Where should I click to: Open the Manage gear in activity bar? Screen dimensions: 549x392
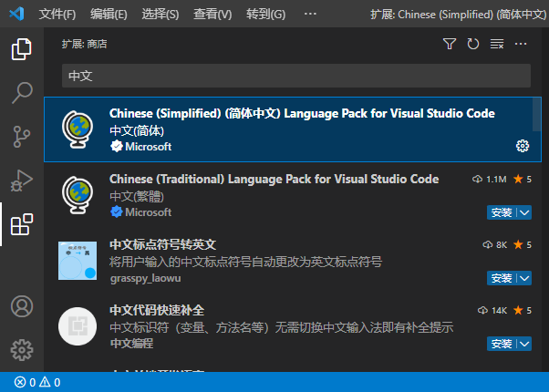pyautogui.click(x=22, y=350)
